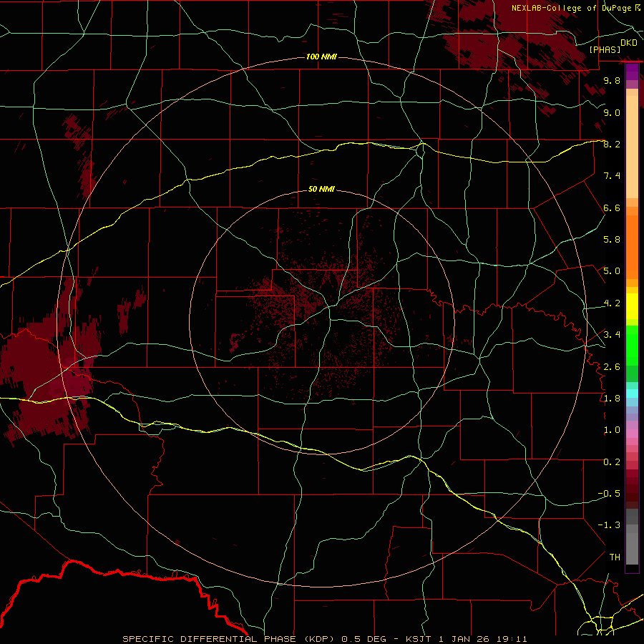Click the 100 NMI range ring label

(321, 57)
